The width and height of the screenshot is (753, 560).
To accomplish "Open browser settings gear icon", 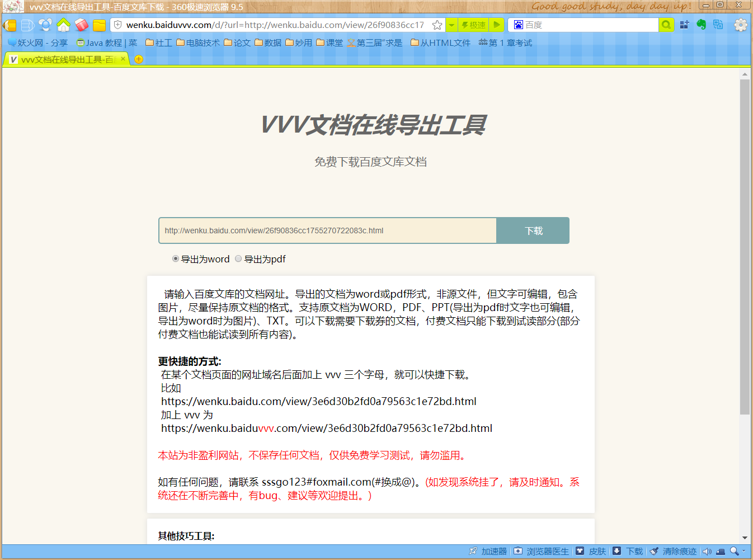I will click(741, 25).
